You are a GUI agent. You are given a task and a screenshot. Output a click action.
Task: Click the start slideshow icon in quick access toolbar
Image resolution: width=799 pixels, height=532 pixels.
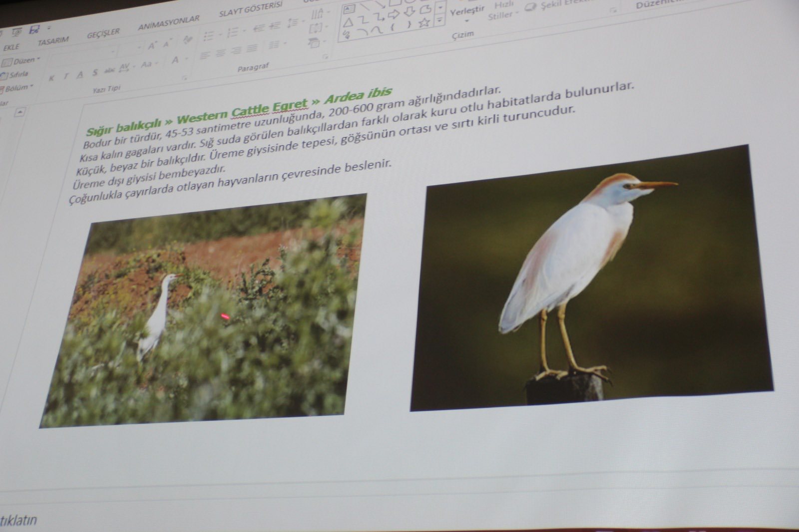point(17,32)
